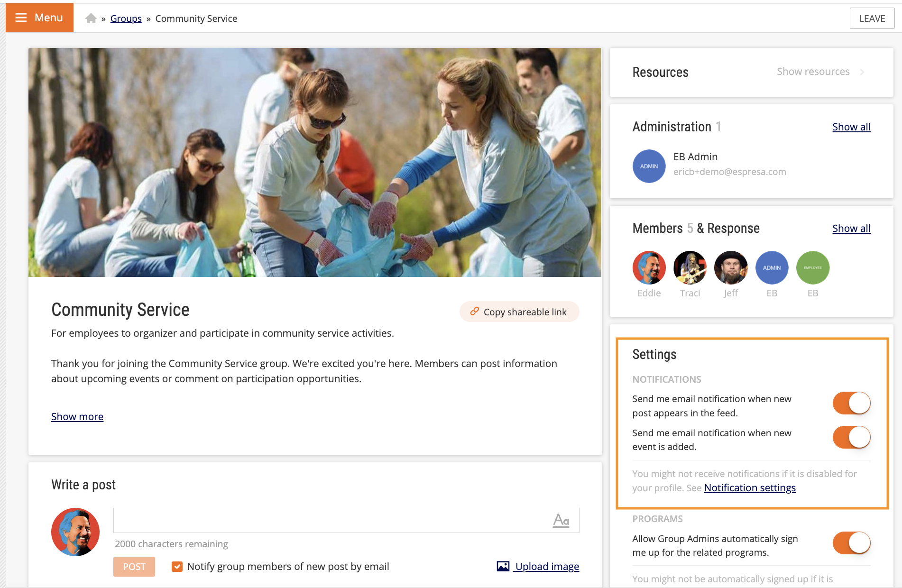Open Eddie's member avatar
Viewport: 902px width, 588px height.
[x=649, y=267]
